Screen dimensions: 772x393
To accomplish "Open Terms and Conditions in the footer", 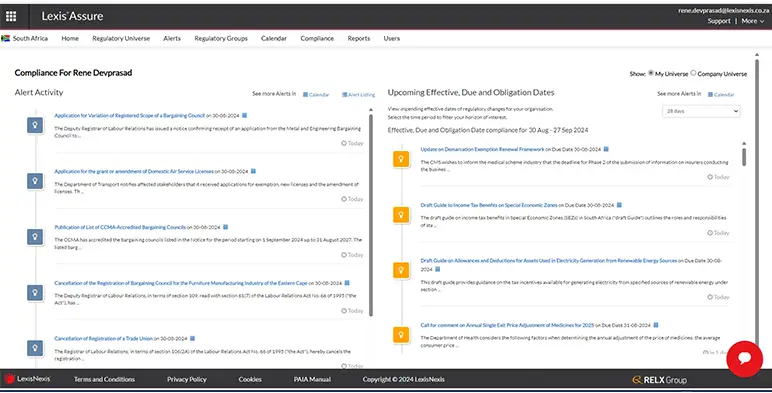I will coord(104,379).
